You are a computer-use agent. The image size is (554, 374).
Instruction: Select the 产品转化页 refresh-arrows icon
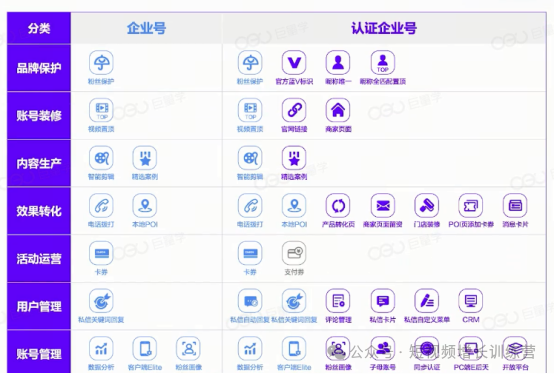click(338, 206)
